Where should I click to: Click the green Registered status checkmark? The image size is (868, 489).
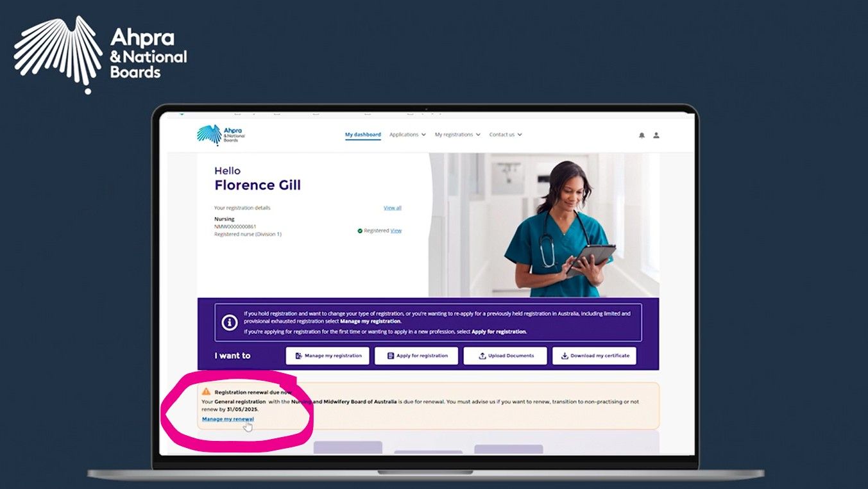[360, 231]
